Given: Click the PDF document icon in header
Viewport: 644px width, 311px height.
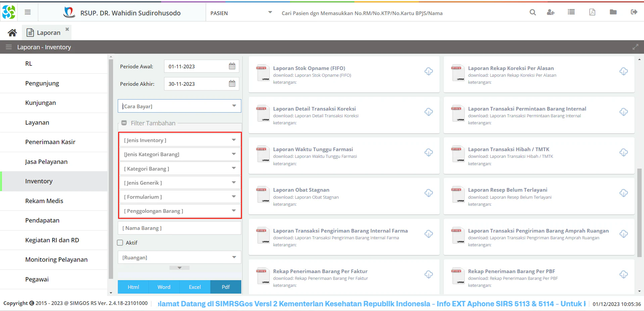Looking at the screenshot, I should click(x=592, y=12).
